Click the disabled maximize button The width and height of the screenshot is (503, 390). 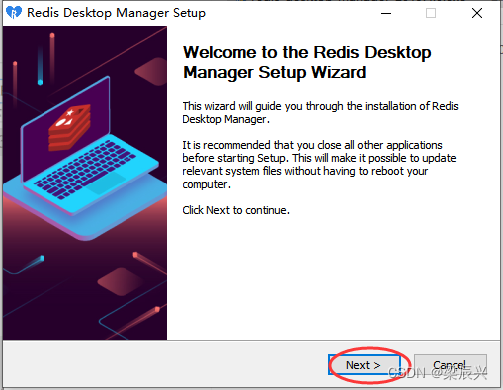click(x=431, y=13)
